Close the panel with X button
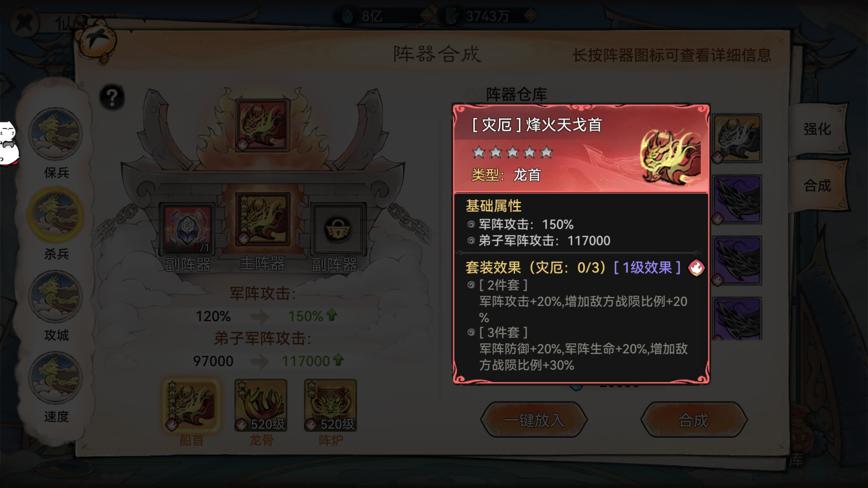Viewport: 868px width, 488px height. coord(24,22)
